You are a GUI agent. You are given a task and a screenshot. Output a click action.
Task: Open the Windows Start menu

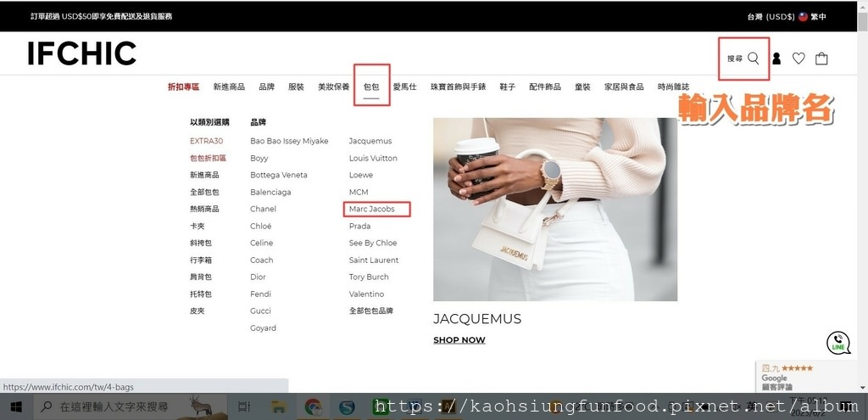click(16, 407)
